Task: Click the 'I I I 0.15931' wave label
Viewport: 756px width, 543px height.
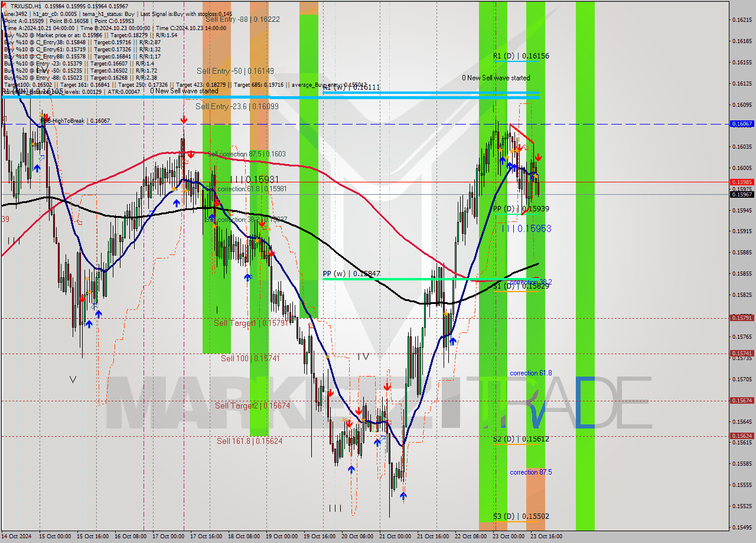Action: tap(255, 179)
